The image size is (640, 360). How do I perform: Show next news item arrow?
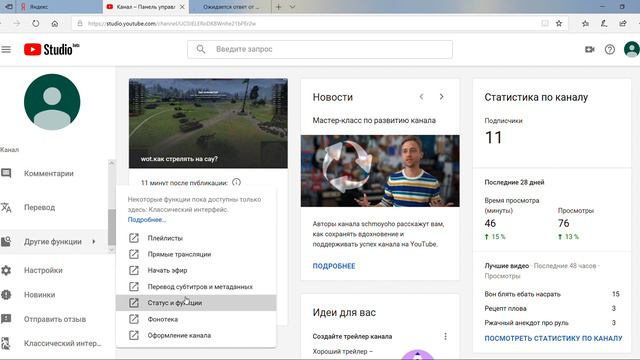tap(441, 97)
